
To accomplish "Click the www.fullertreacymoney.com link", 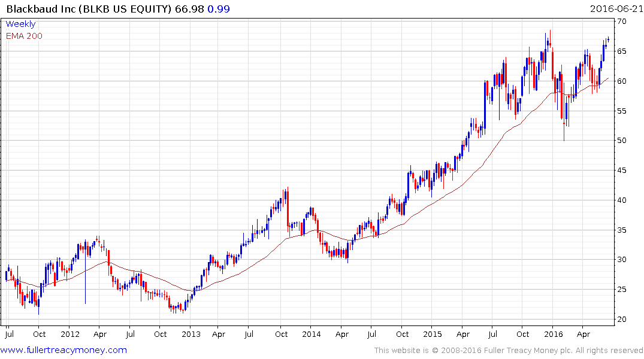I will coord(64,350).
